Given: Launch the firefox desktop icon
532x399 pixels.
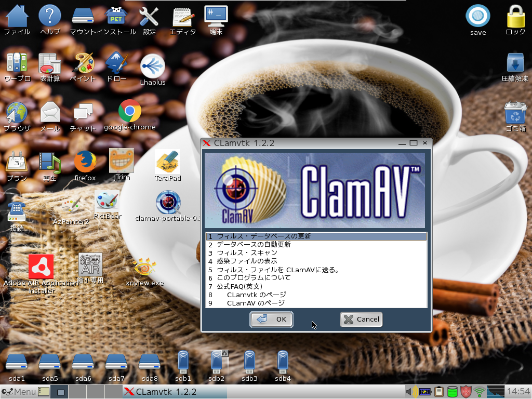Looking at the screenshot, I should [85, 162].
